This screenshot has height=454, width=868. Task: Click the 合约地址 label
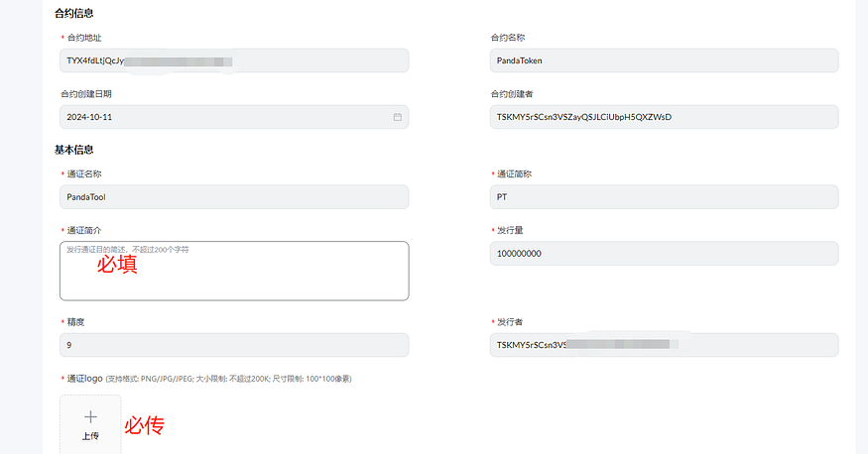tap(84, 38)
